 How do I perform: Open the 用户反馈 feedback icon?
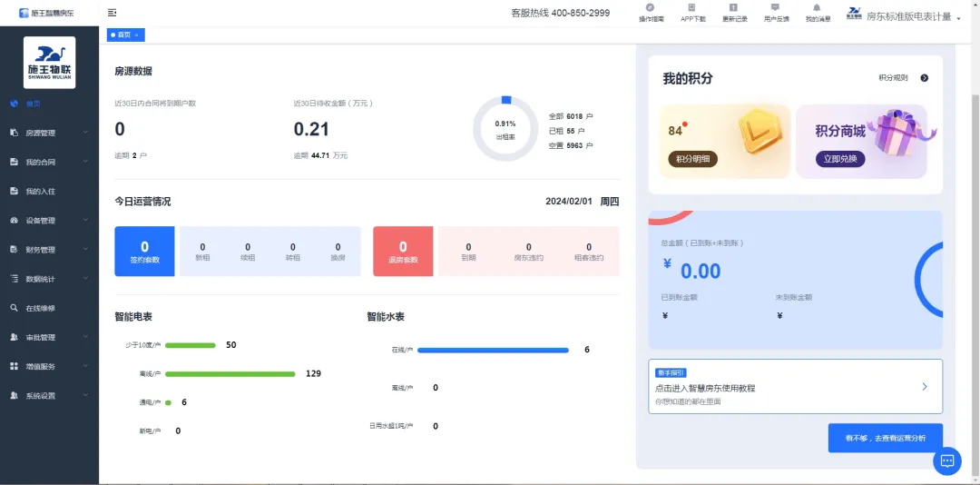[x=775, y=7]
